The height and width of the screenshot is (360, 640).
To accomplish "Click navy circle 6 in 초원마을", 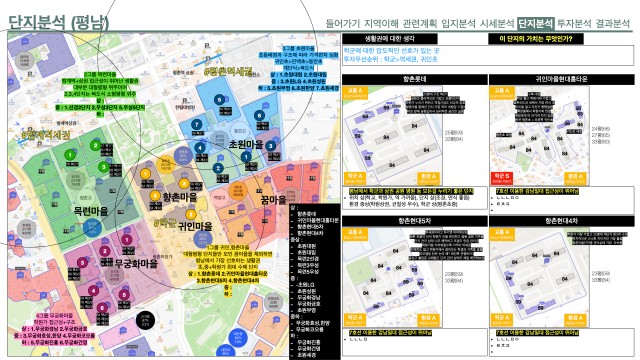I will click(x=259, y=116).
